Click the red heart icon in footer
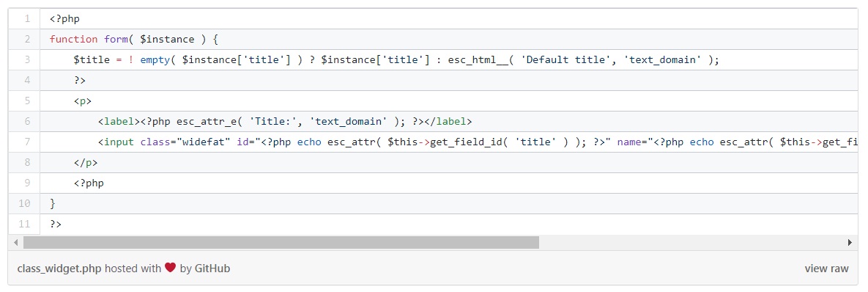 click(x=170, y=268)
